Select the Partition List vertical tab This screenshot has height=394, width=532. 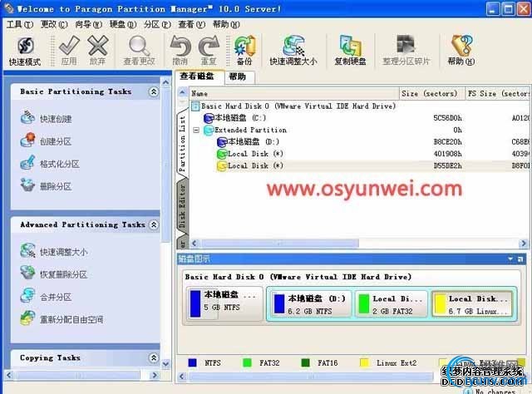(x=183, y=143)
